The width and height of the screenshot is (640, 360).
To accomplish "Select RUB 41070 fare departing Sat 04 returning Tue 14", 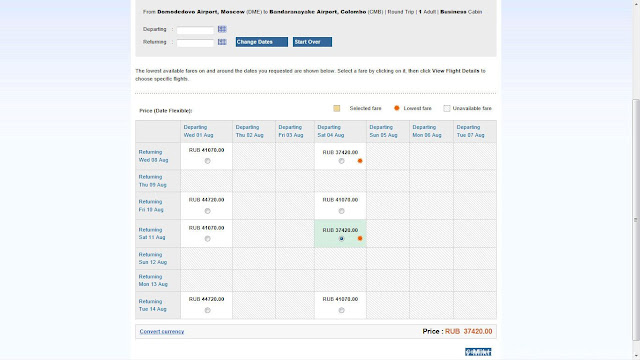I will [x=341, y=310].
